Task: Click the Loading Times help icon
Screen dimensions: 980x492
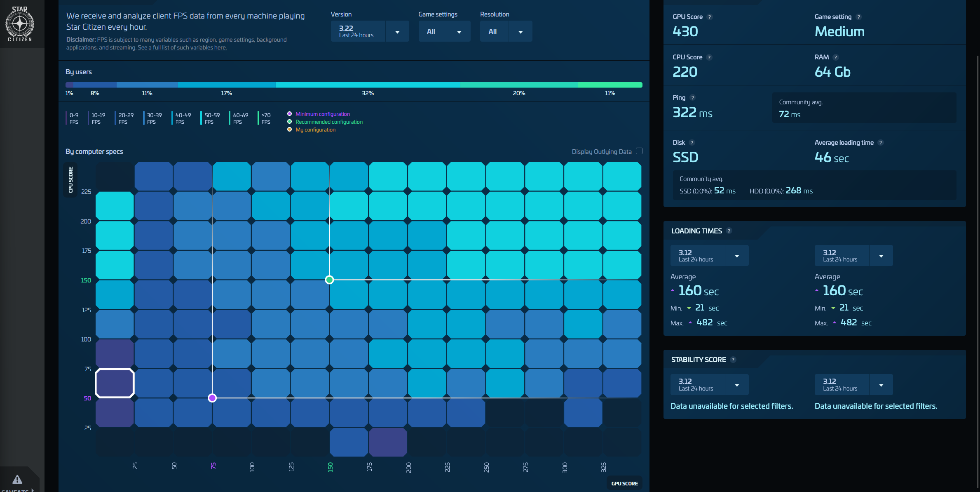Action: pos(729,231)
